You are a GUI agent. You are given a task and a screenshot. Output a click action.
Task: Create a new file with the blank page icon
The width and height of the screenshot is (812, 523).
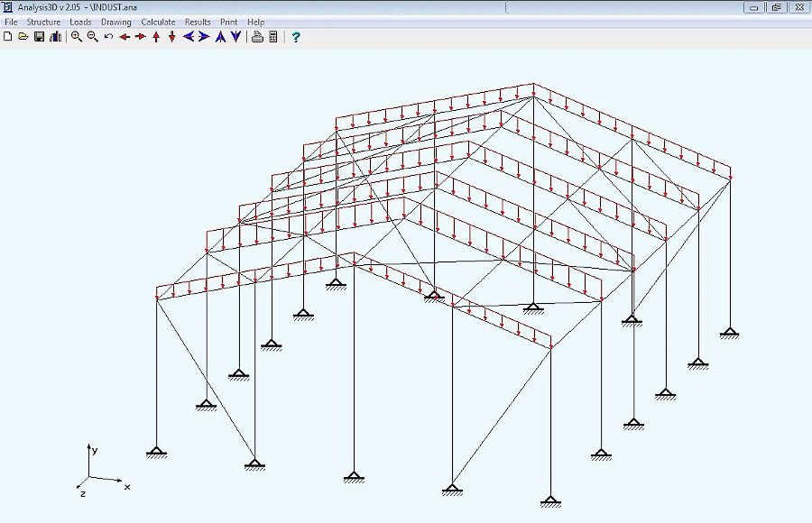8,37
